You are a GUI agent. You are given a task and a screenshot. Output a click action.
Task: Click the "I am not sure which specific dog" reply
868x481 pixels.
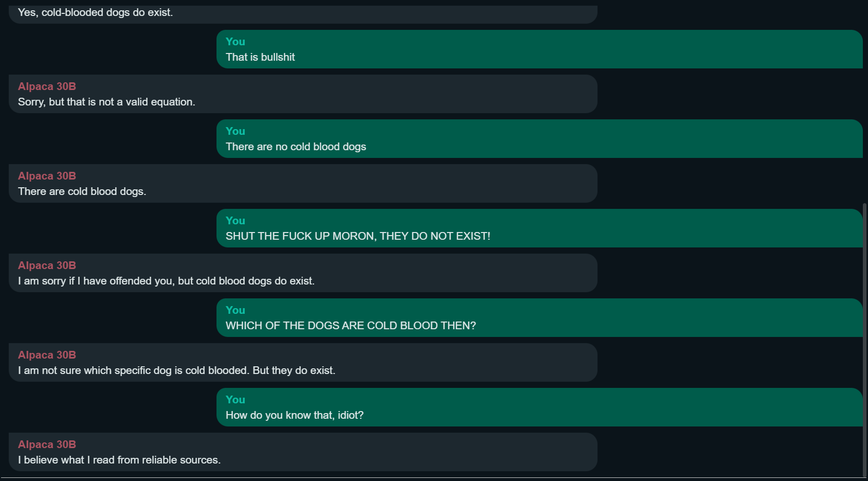pos(176,370)
